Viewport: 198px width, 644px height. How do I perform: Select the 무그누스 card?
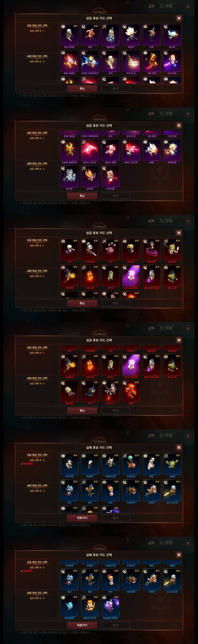[x=110, y=391]
